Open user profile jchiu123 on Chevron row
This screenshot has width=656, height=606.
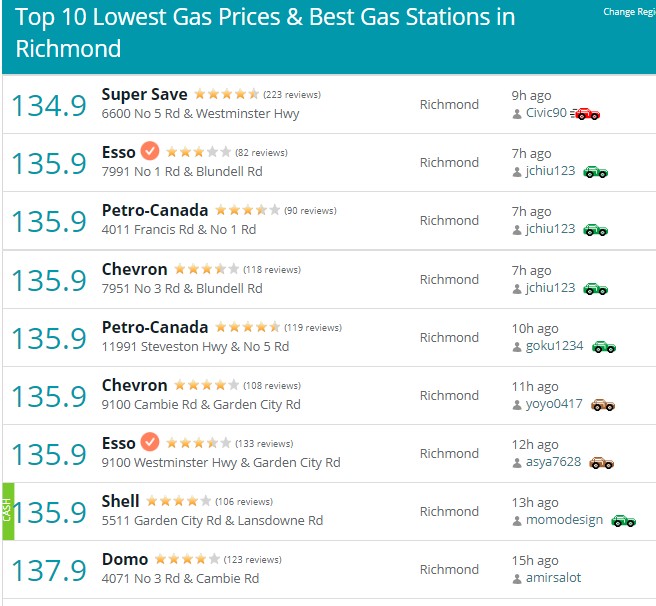click(x=550, y=288)
